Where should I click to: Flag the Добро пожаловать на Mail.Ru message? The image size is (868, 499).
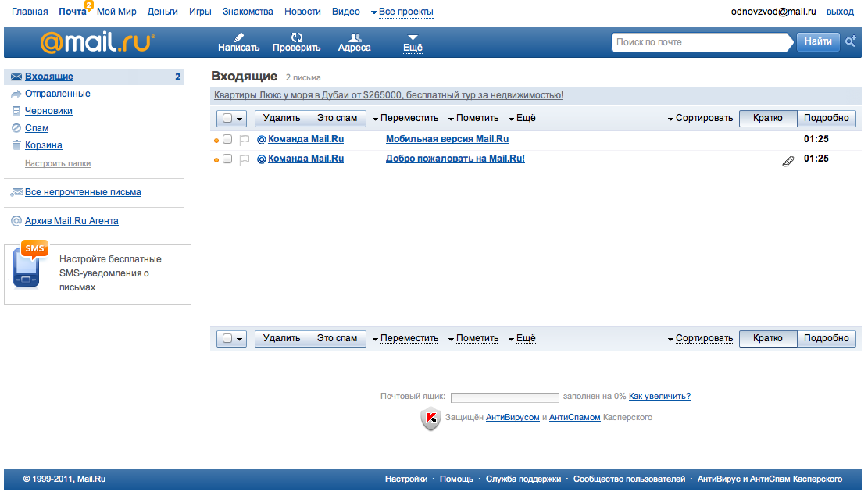pyautogui.click(x=244, y=159)
